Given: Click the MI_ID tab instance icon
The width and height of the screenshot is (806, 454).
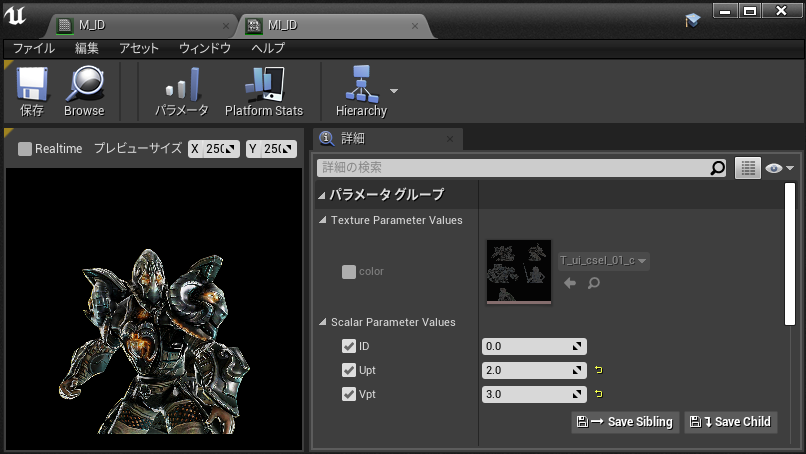Looking at the screenshot, I should pyautogui.click(x=253, y=25).
